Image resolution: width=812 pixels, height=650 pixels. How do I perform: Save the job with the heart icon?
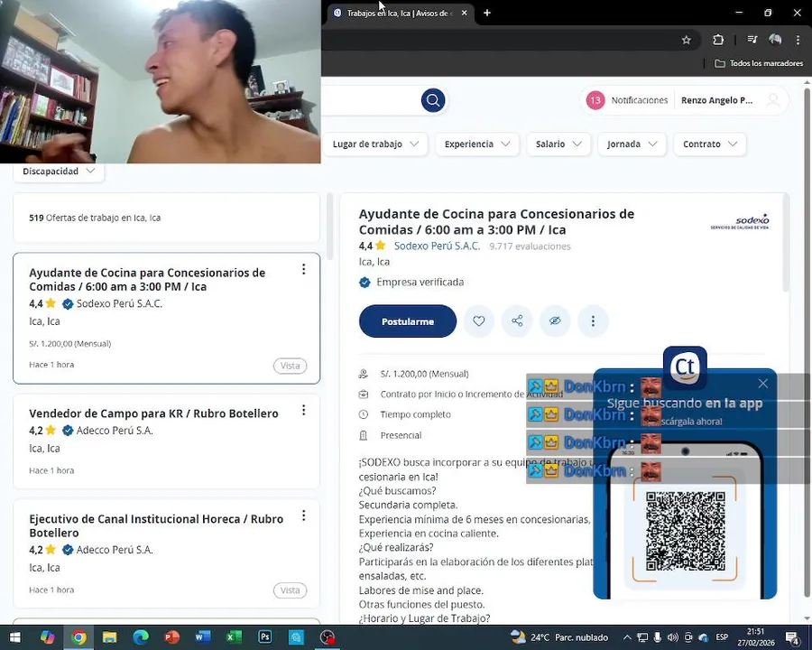click(478, 320)
